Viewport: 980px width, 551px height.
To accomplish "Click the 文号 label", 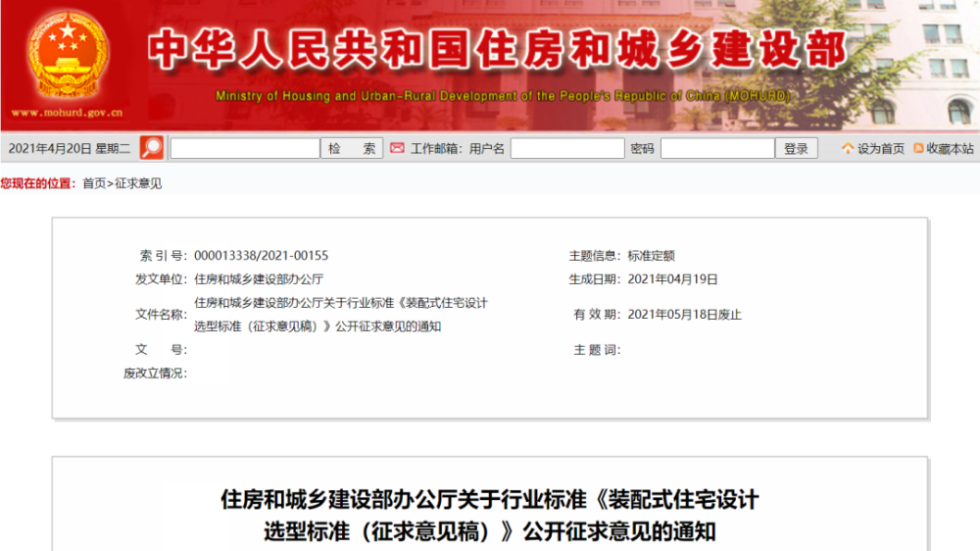I will tap(162, 350).
